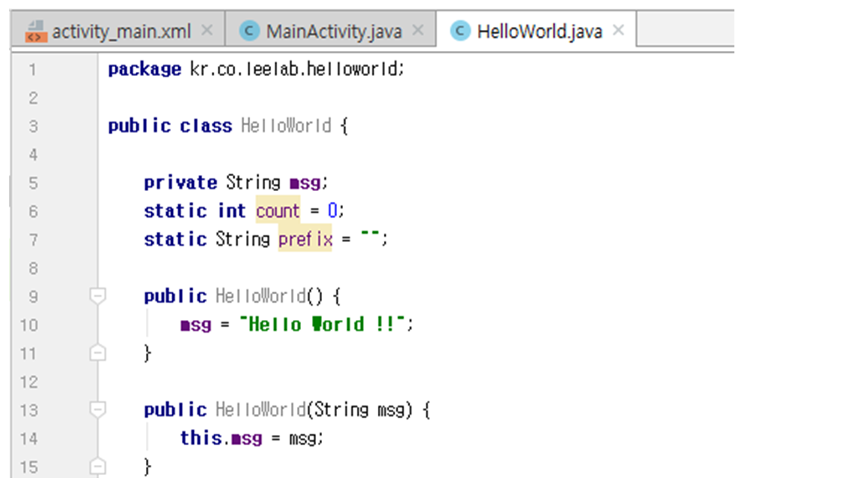868x488 pixels.
Task: Close the activity_main.xml tab
Action: 208,30
